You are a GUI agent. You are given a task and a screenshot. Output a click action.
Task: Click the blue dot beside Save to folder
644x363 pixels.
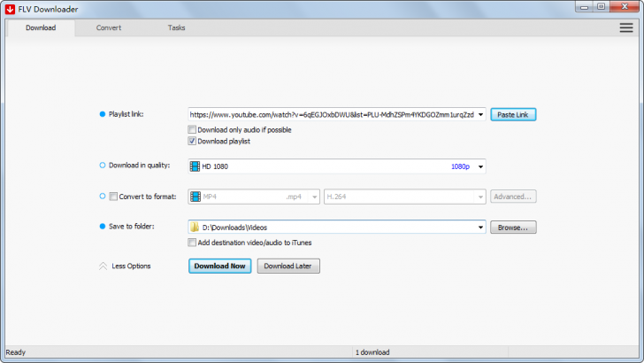click(x=103, y=226)
